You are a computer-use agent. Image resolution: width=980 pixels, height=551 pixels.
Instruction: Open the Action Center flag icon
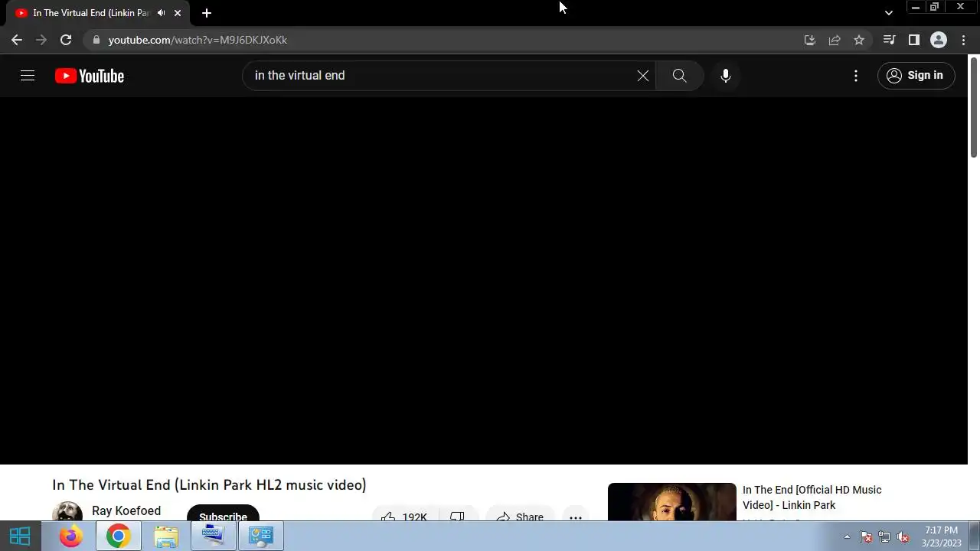tap(866, 536)
